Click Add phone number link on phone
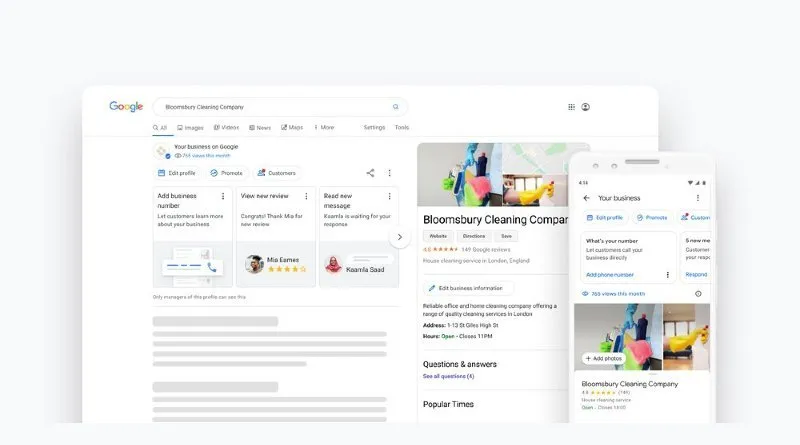 tap(610, 275)
